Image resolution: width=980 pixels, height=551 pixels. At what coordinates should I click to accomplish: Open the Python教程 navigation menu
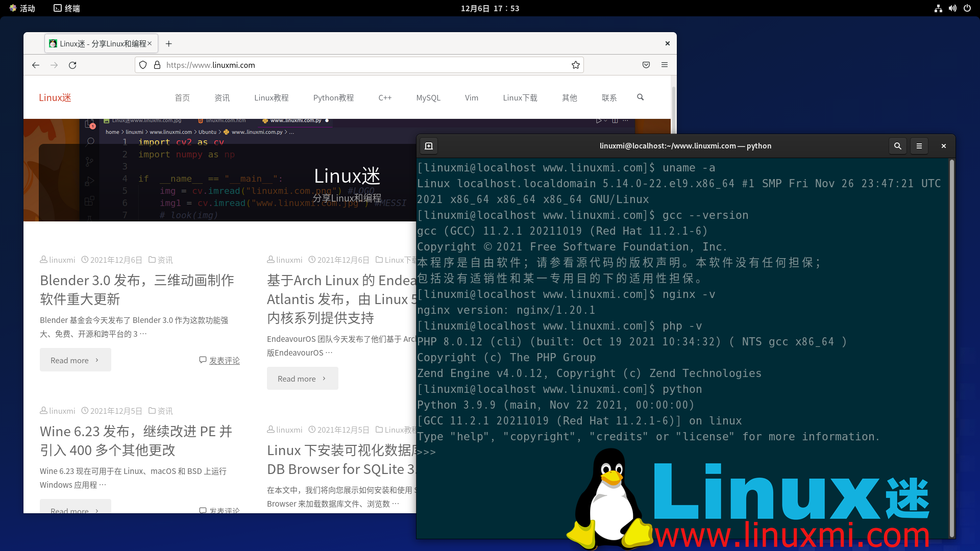334,97
